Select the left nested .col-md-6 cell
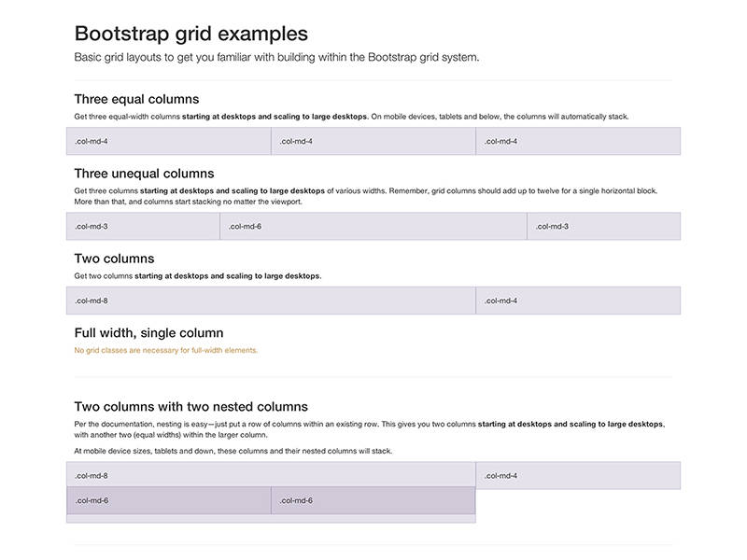747x560 pixels. click(x=169, y=500)
